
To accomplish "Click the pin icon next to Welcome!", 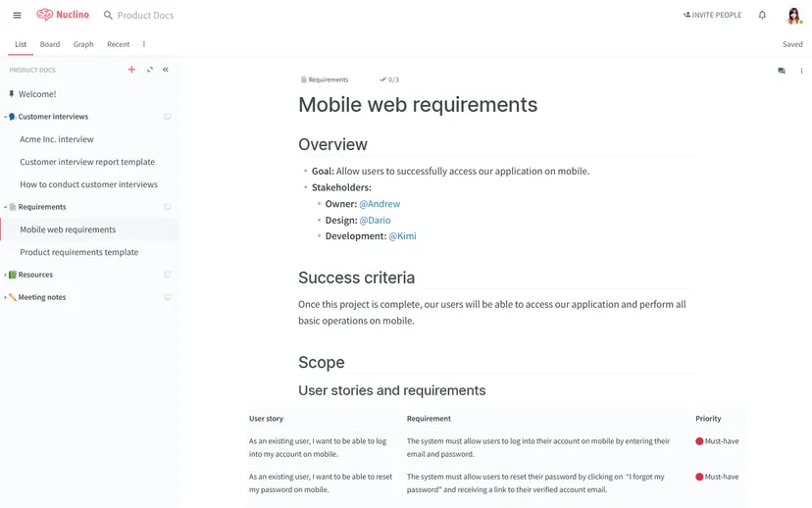I will tap(12, 94).
